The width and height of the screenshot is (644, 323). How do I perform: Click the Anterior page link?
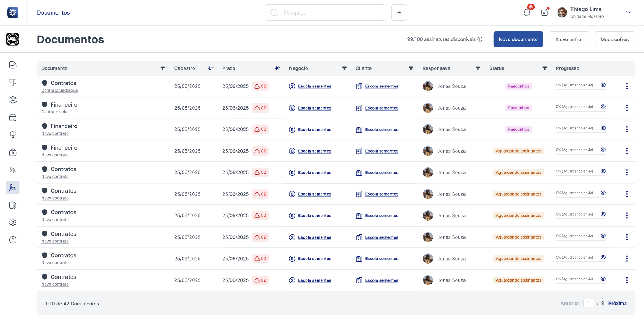coord(570,304)
